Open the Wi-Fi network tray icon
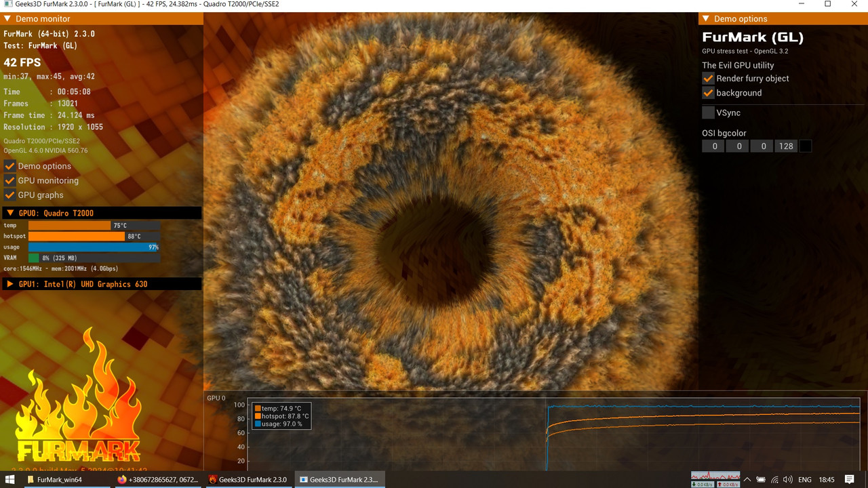Screen dimensions: 868x488 coord(774,479)
